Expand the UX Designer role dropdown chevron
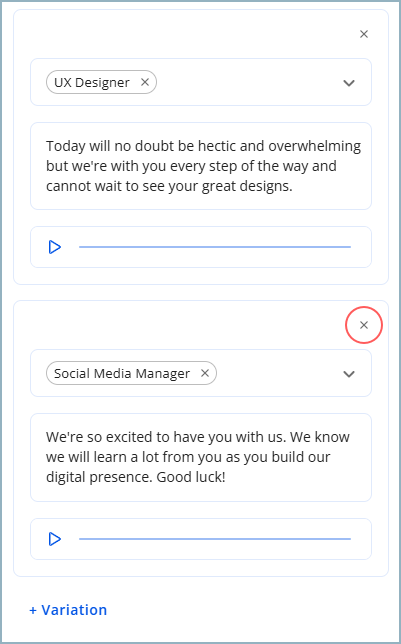401x644 pixels. click(x=349, y=83)
